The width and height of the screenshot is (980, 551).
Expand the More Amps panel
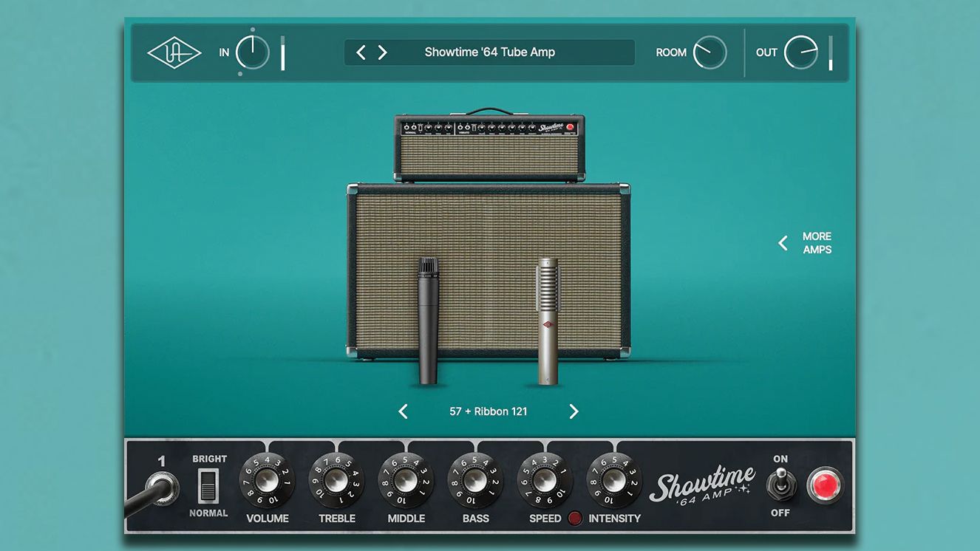pos(805,243)
